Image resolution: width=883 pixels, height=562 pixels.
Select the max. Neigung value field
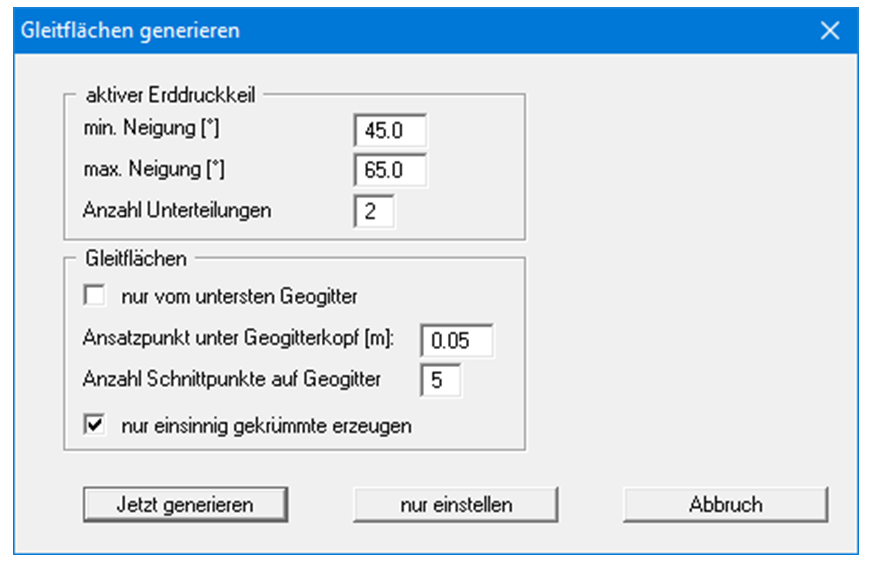tap(390, 170)
